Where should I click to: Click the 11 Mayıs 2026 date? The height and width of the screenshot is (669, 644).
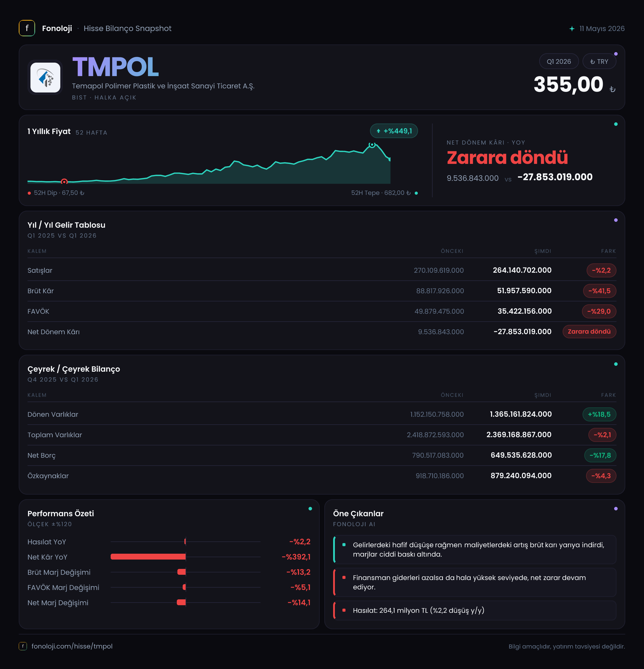coord(602,29)
